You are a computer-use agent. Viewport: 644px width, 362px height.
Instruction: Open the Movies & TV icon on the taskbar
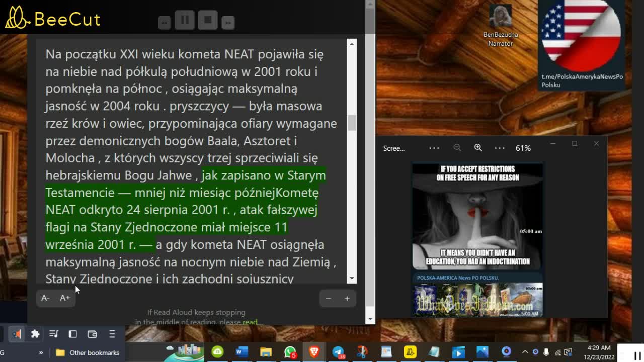click(458, 352)
